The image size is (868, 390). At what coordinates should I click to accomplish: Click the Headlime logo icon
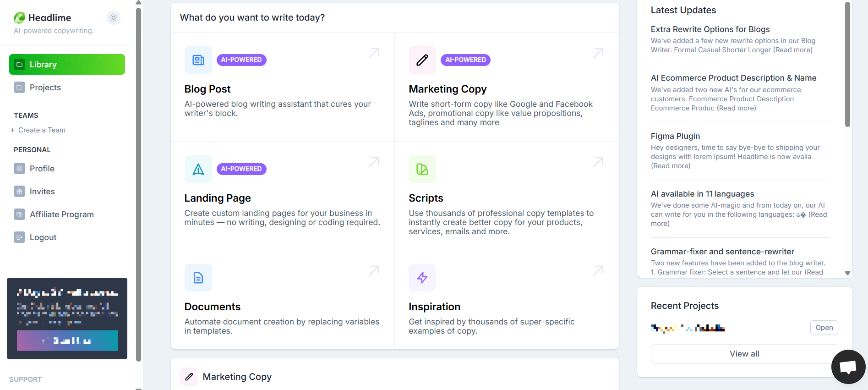click(20, 18)
